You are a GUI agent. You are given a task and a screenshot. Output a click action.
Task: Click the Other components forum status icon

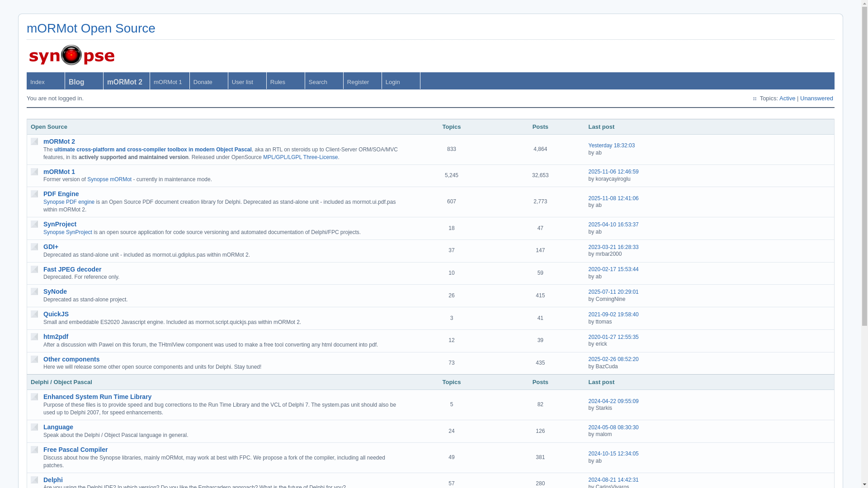click(x=34, y=359)
